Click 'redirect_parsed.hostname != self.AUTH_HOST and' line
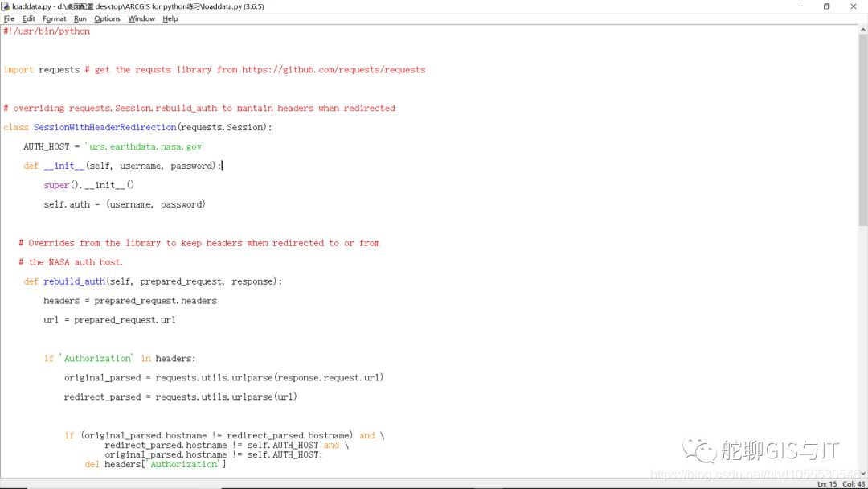868x489 pixels. [227, 446]
